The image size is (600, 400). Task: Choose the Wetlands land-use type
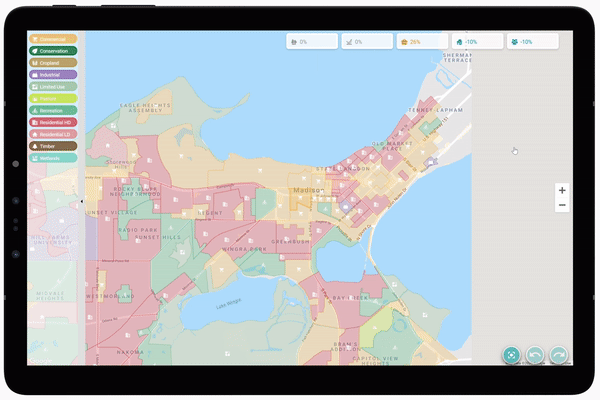(x=53, y=158)
